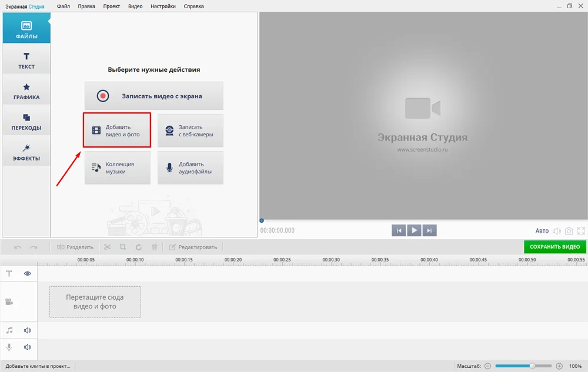Image resolution: width=588 pixels, height=372 pixels.
Task: Play the video preview
Action: coord(414,230)
